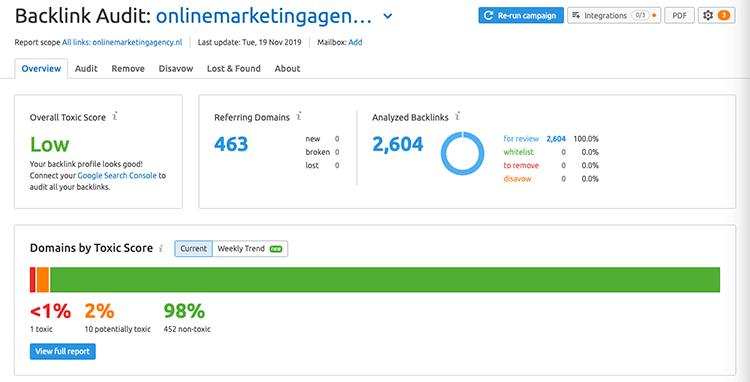750x382 pixels.
Task: Open the project domain dropdown chevron
Action: tap(388, 17)
